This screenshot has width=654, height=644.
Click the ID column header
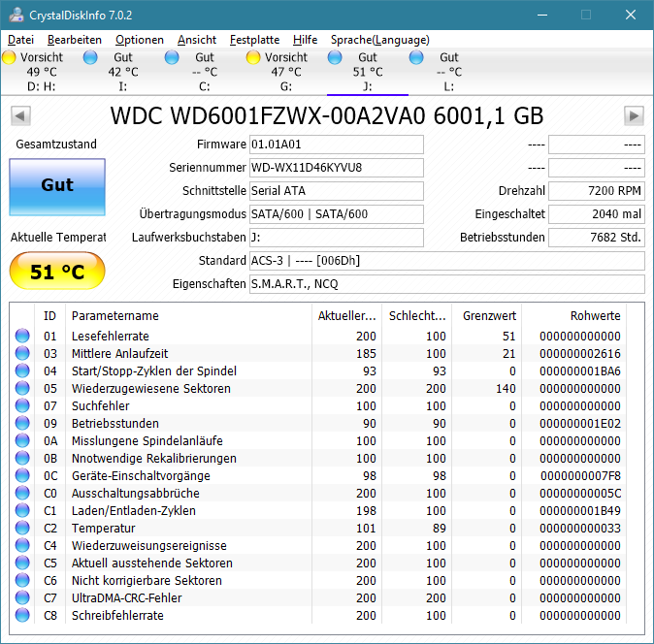[49, 315]
